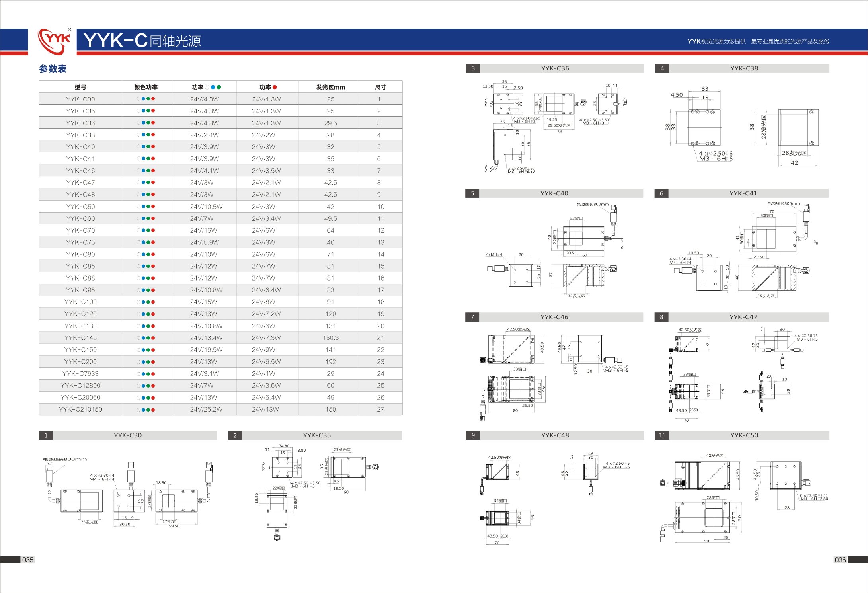Select the YYK-C30 model cell in the table
Screen dimensions: 868x593
tap(80, 99)
